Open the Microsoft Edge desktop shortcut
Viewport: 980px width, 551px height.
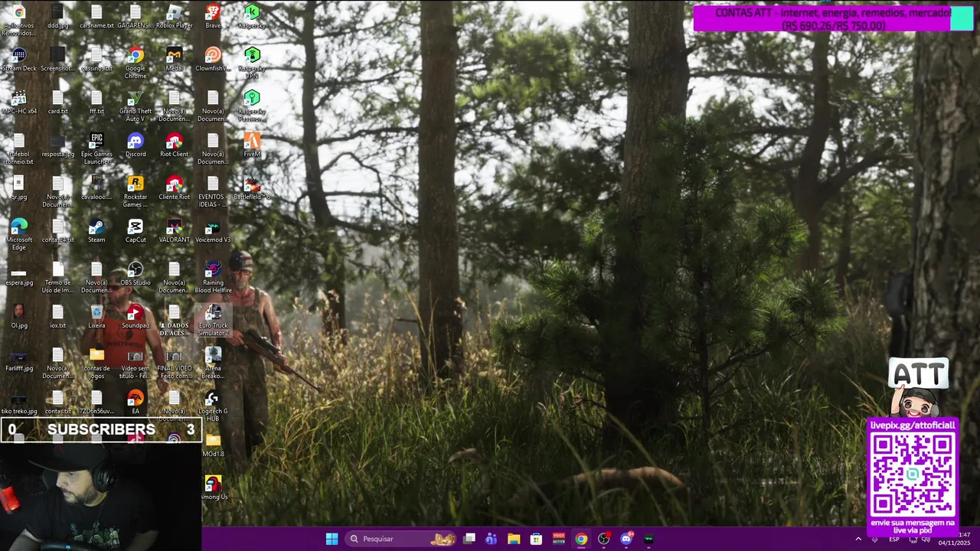[19, 234]
